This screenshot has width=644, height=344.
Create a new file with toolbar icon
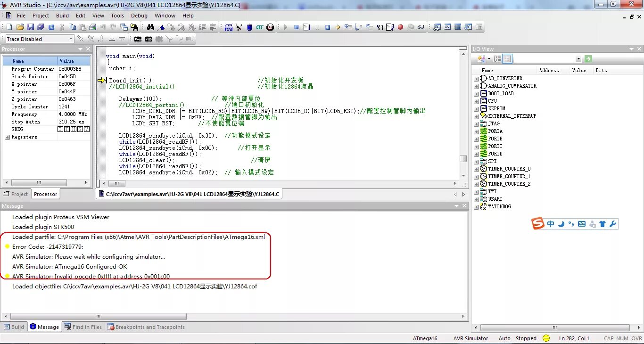(9, 27)
